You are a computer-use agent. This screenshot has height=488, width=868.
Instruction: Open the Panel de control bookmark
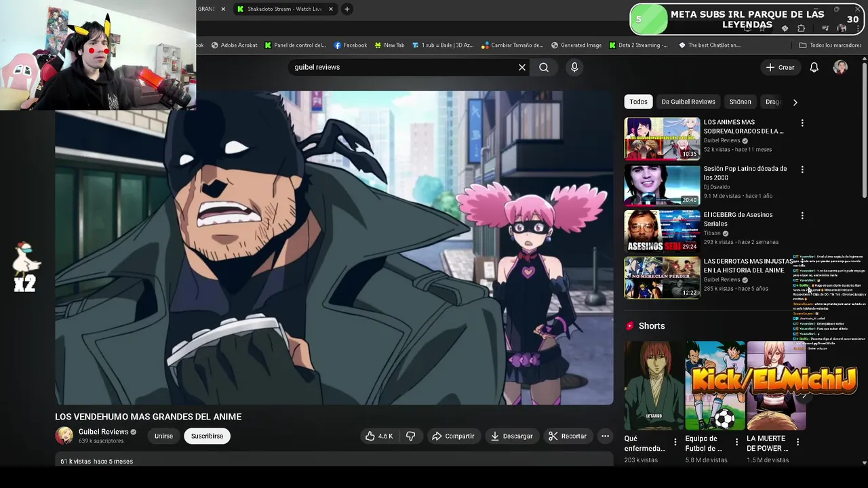(x=295, y=45)
